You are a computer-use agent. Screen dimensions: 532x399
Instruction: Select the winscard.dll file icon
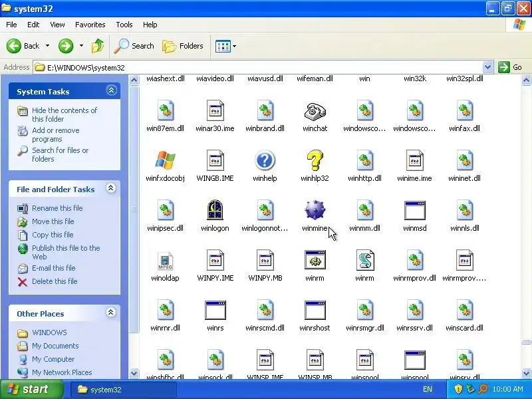pyautogui.click(x=464, y=310)
